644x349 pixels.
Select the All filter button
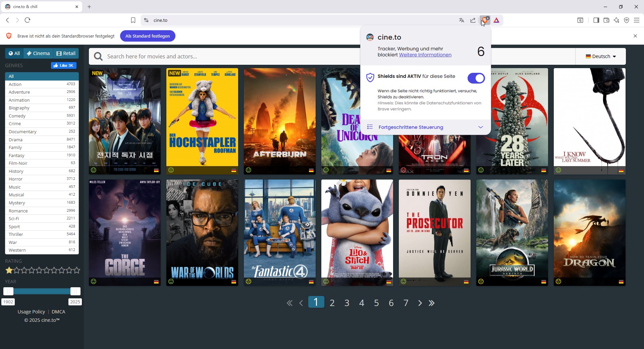coord(14,53)
